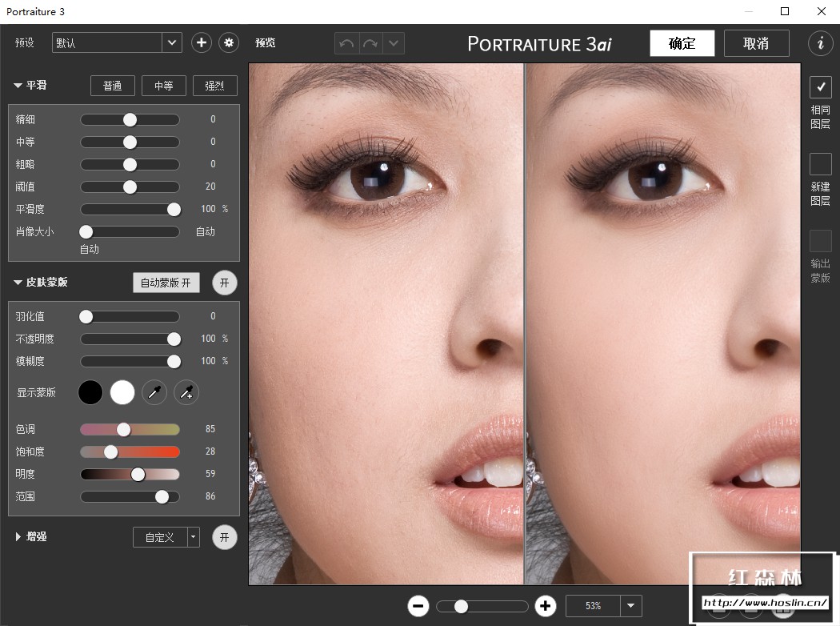Click the 羽化值 slider handle

(86, 317)
